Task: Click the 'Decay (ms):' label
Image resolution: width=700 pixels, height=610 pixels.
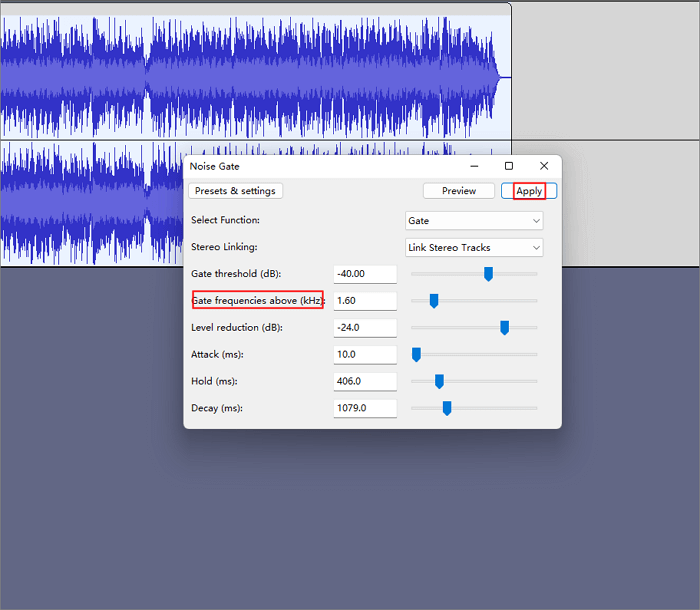Action: [x=217, y=408]
